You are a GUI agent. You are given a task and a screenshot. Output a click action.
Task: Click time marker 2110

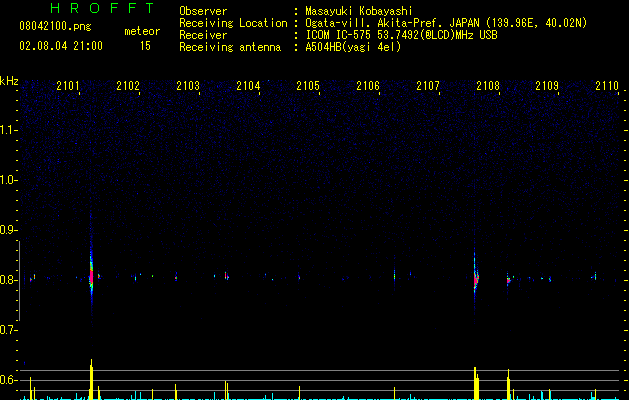point(607,86)
